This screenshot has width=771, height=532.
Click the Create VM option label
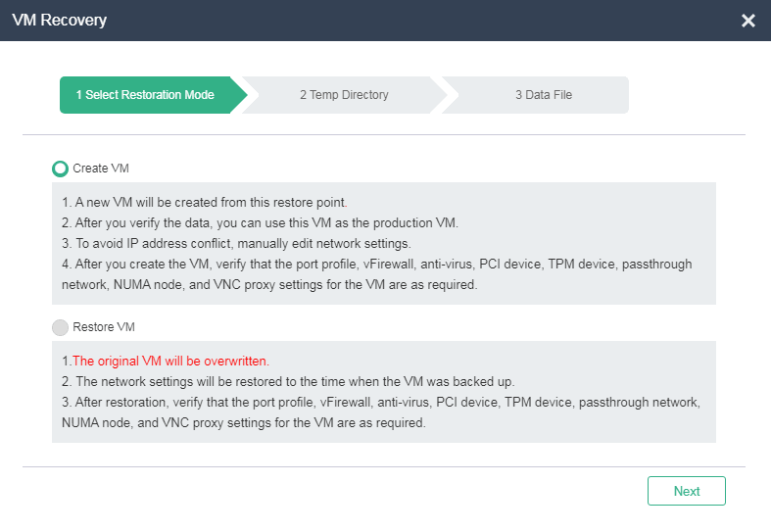pos(101,169)
